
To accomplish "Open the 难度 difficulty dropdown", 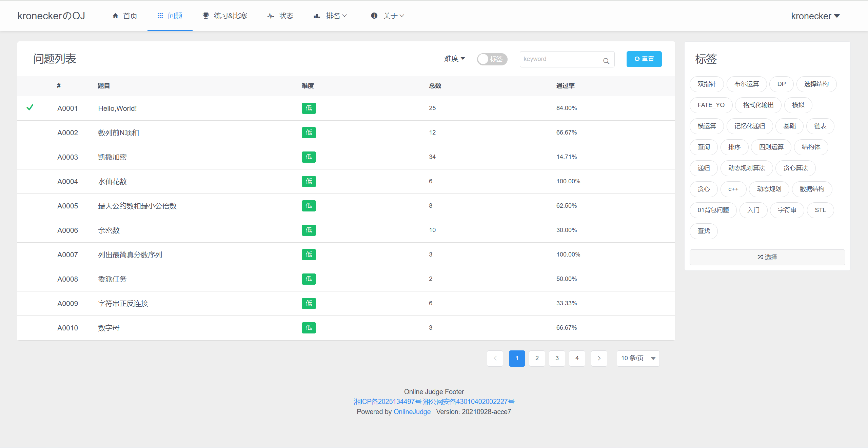I will [454, 59].
